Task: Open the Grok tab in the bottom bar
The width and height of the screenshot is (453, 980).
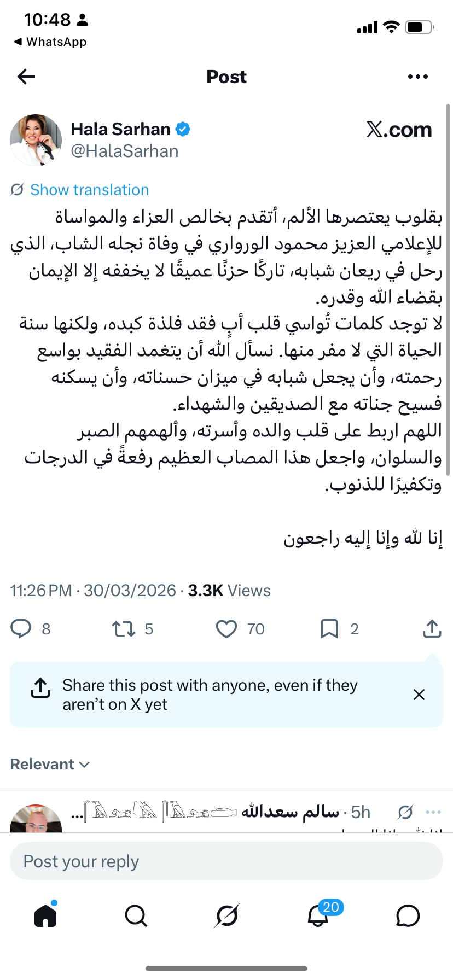Action: 226,915
